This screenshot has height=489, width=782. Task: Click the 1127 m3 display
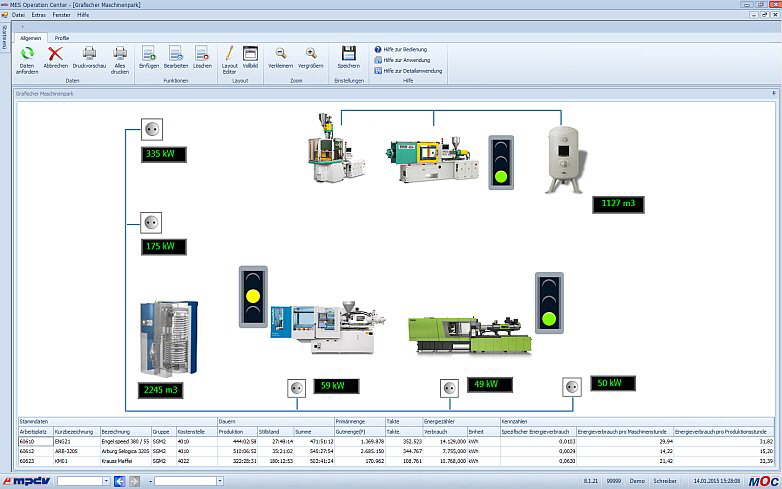618,204
